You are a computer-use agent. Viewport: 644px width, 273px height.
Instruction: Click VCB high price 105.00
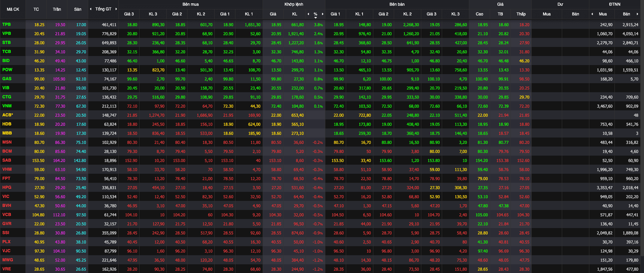tap(482, 215)
